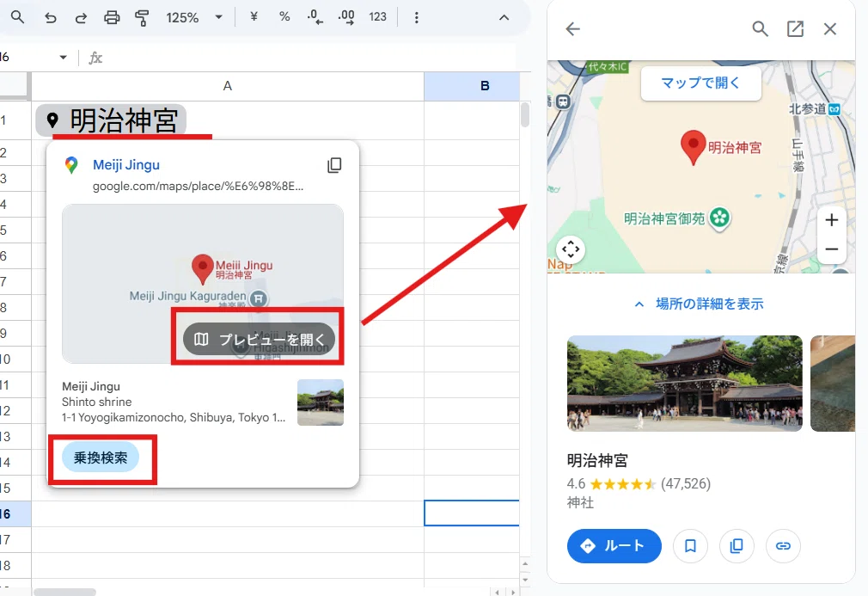Click the 明治神宮御苑 garden marker
This screenshot has height=596, width=868.
719,218
